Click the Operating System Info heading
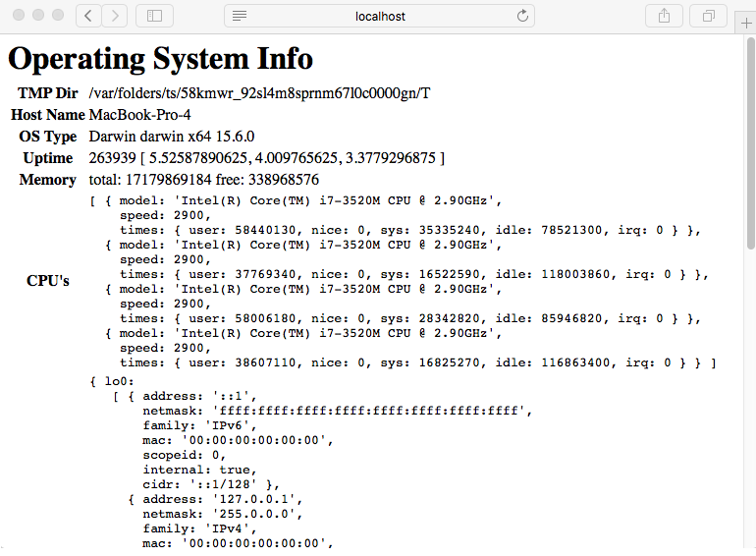Screen dimensions: 756x556 pyautogui.click(x=160, y=59)
